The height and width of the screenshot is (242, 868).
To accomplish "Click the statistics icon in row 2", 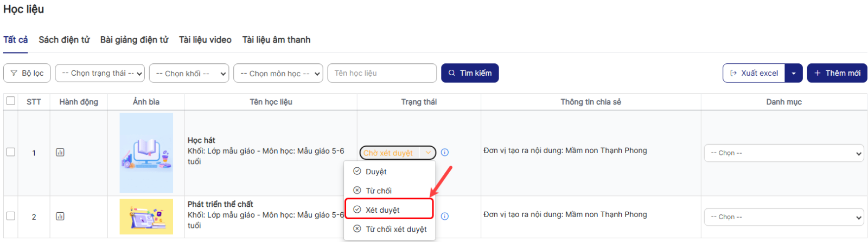I will click(x=60, y=217).
